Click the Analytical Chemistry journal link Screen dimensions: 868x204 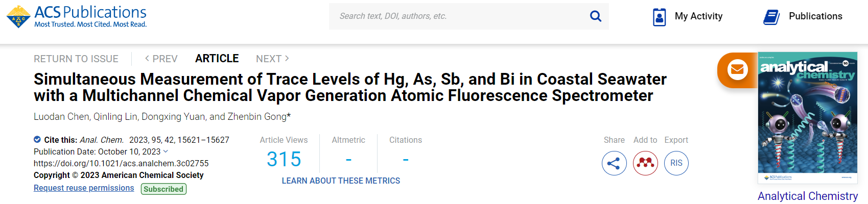[x=807, y=196]
